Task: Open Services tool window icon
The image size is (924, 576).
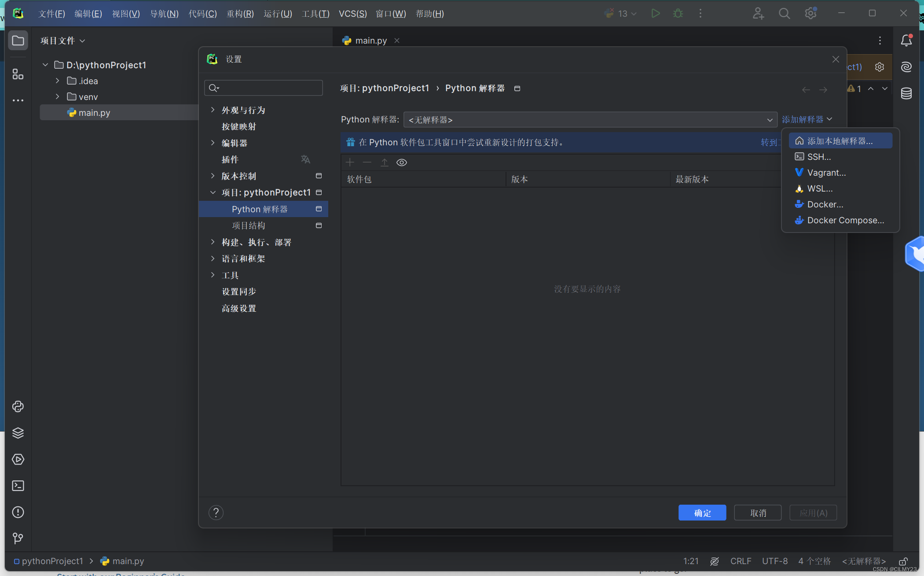Action: (x=18, y=459)
